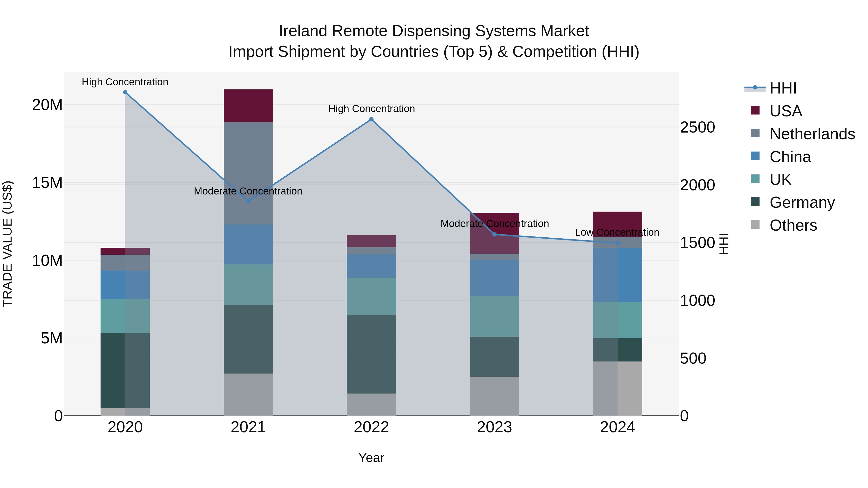
Task: Click the 2020 High Concentration annotation
Action: pos(125,82)
